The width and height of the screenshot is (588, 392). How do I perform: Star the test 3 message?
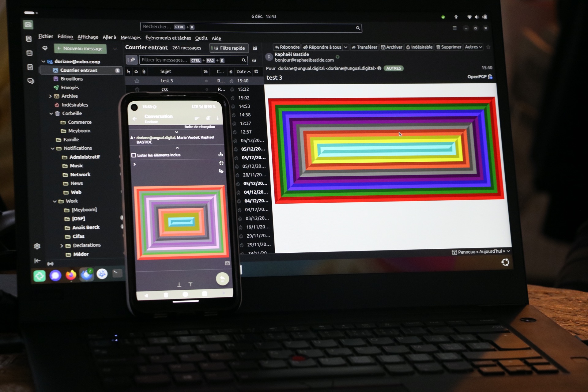(x=137, y=81)
